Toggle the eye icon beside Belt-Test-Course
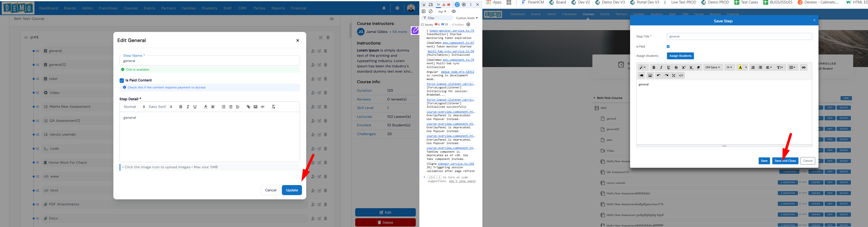 [332, 19]
